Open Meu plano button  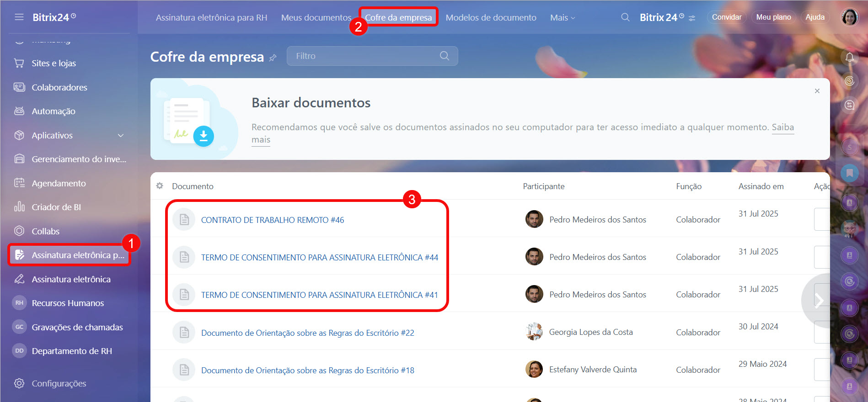pyautogui.click(x=773, y=17)
